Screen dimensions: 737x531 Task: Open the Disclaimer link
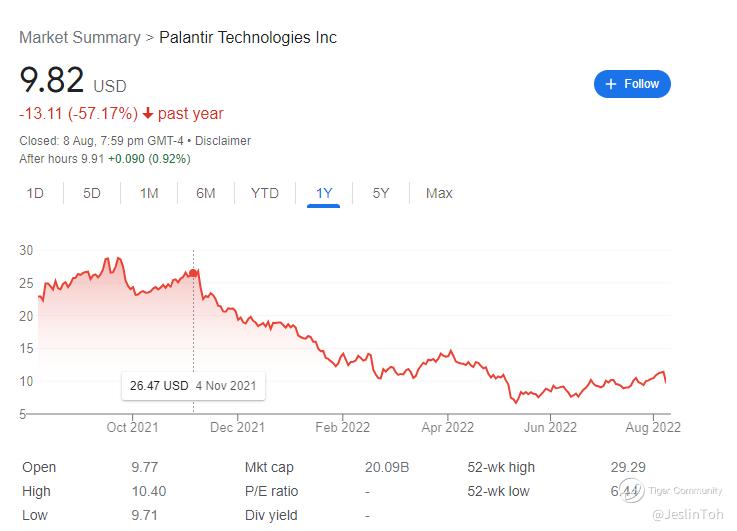click(x=223, y=141)
